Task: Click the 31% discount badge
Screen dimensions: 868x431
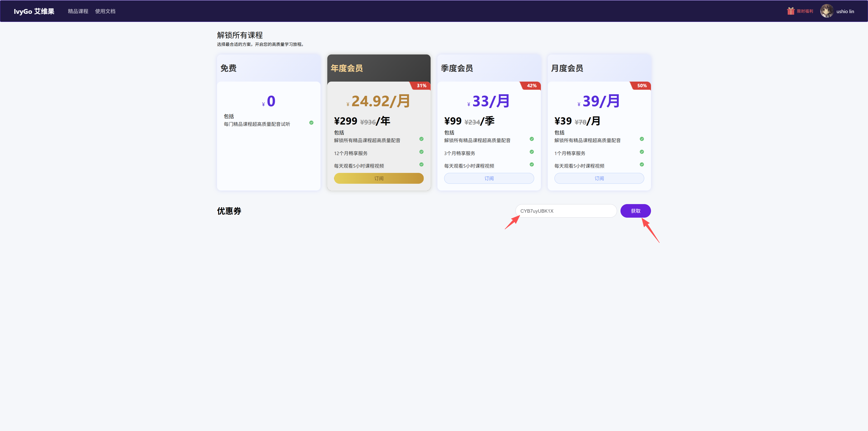Action: pos(421,86)
